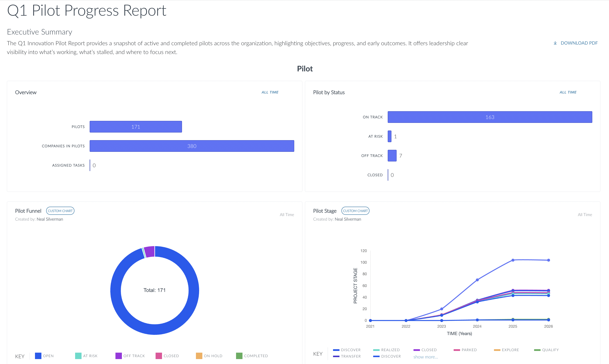Click the download PDF arrow icon

pyautogui.click(x=555, y=43)
